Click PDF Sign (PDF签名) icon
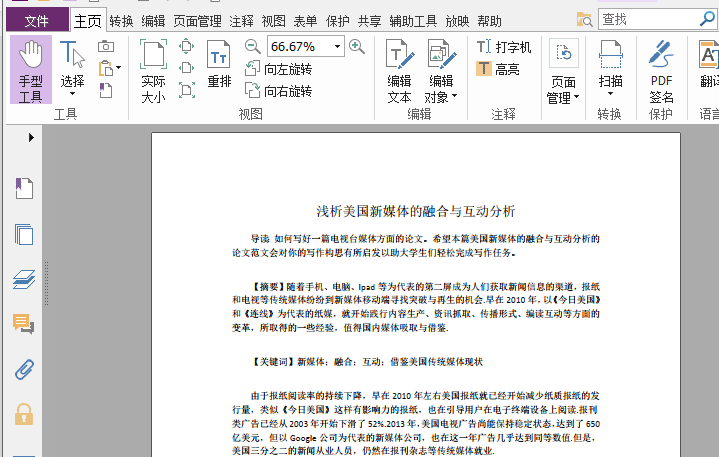The height and width of the screenshot is (457, 719). tap(661, 72)
